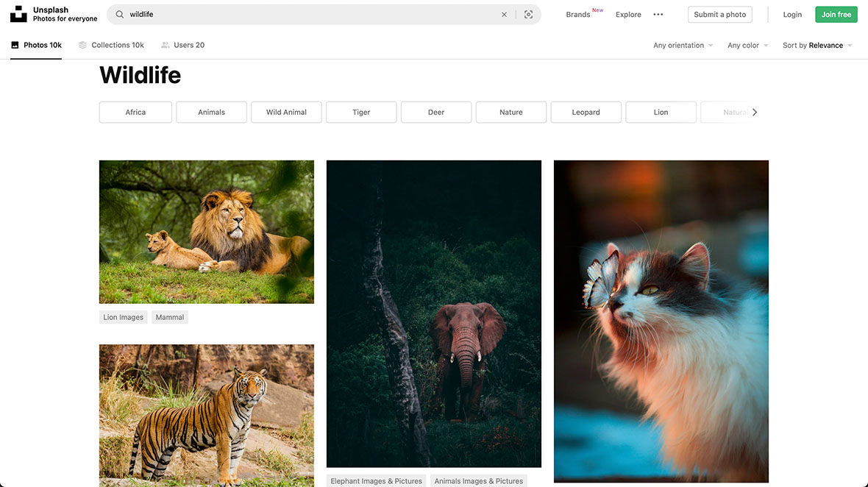The width and height of the screenshot is (868, 487).
Task: Select the Nature category chip
Action: [511, 112]
